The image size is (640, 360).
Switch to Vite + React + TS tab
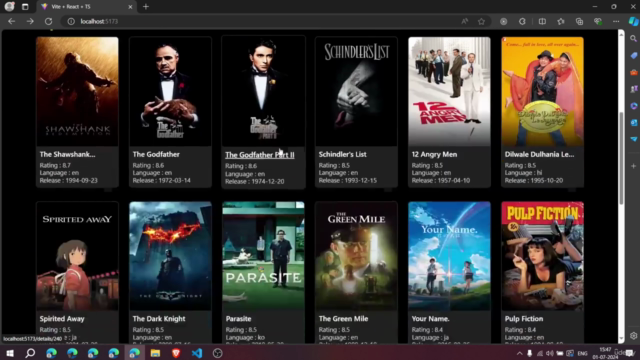87,7
